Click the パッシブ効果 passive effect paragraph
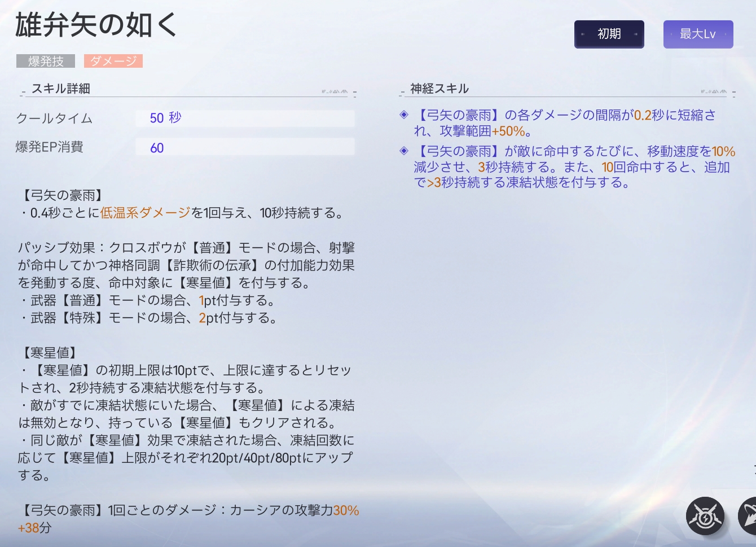The height and width of the screenshot is (547, 756). click(186, 265)
